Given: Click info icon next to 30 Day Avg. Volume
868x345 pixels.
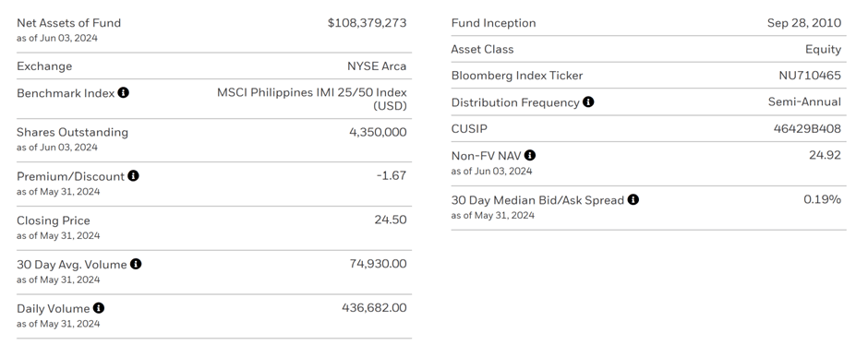Looking at the screenshot, I should [x=136, y=264].
